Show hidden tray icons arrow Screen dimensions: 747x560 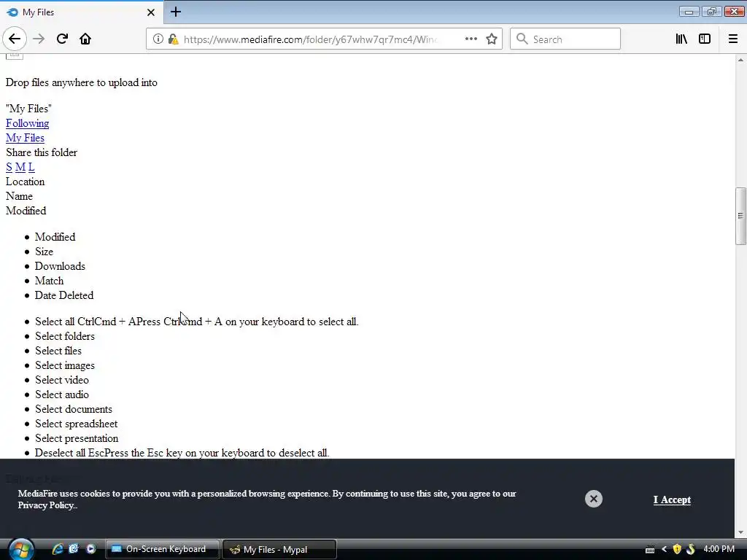664,549
